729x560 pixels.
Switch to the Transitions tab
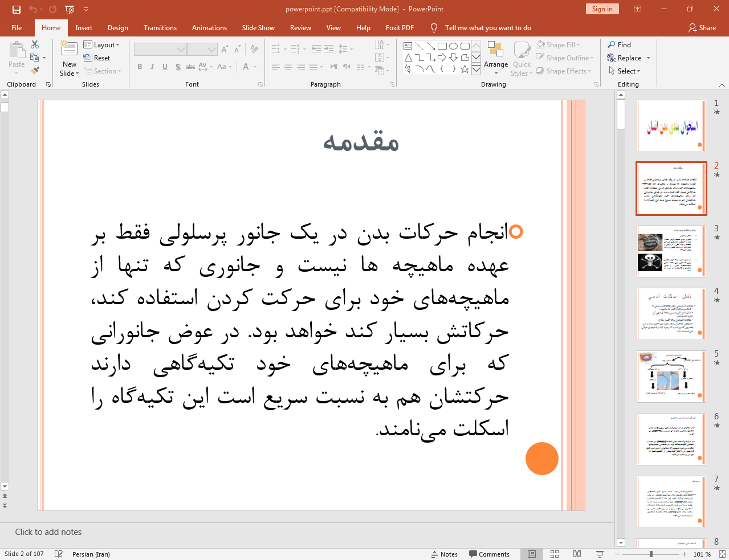160,27
